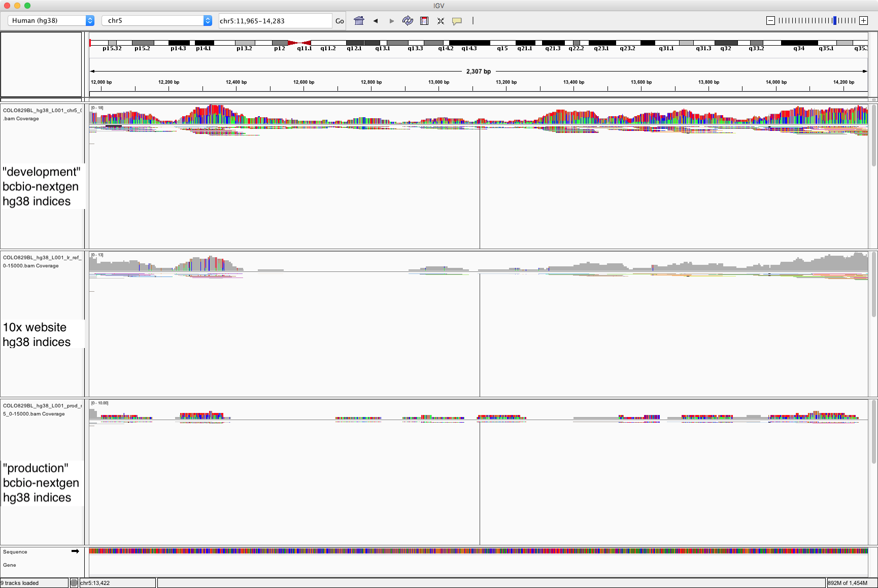Select the development bcbio-nextgen coverage track label
Image resolution: width=878 pixels, height=588 pixels.
[41, 186]
